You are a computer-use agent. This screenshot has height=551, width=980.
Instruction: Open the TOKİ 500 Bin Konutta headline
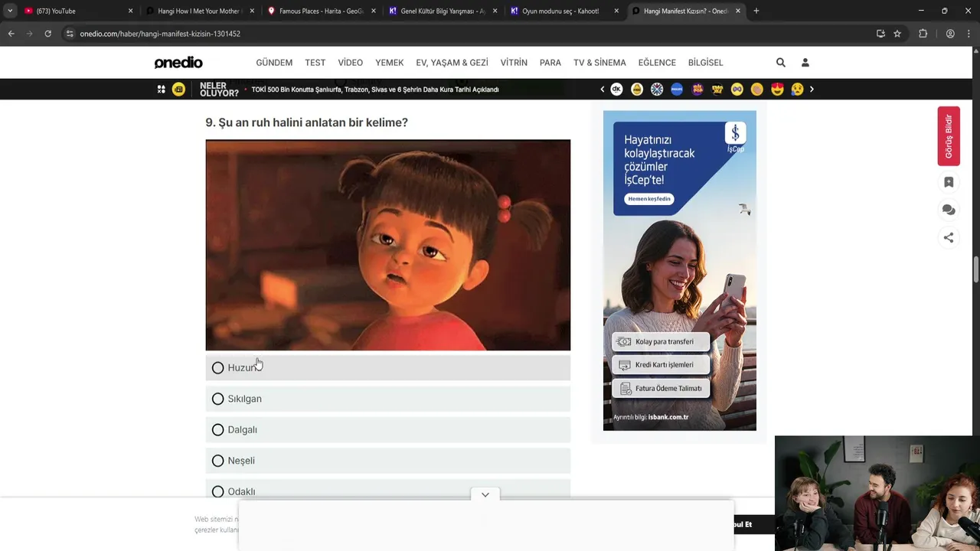[375, 90]
